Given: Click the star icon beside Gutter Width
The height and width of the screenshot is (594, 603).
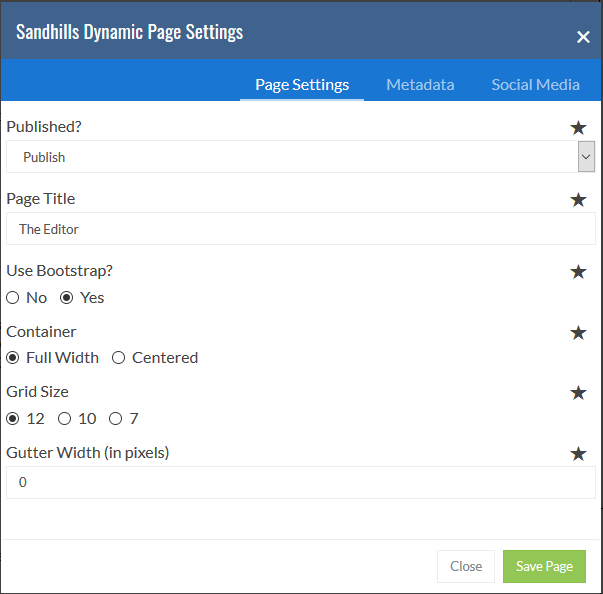Looking at the screenshot, I should tap(578, 454).
